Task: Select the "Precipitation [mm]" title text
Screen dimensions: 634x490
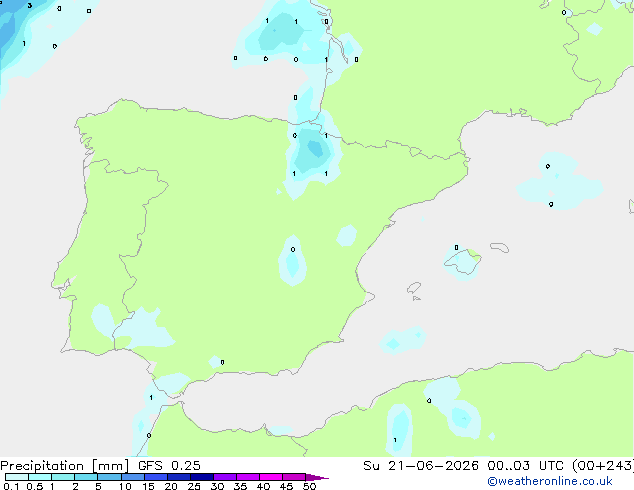Action: tap(65, 466)
